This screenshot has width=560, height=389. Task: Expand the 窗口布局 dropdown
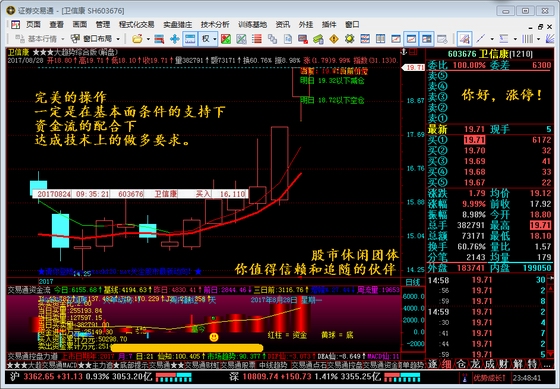click(118, 39)
